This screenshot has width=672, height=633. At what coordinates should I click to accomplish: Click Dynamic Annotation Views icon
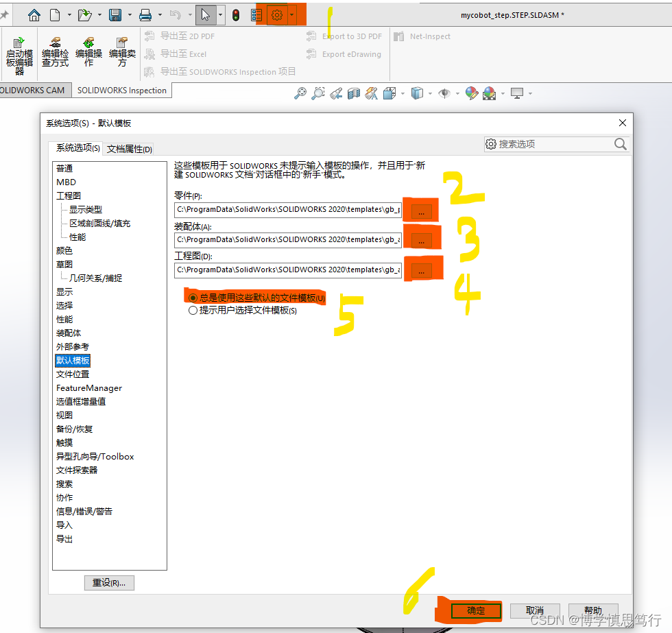(371, 93)
